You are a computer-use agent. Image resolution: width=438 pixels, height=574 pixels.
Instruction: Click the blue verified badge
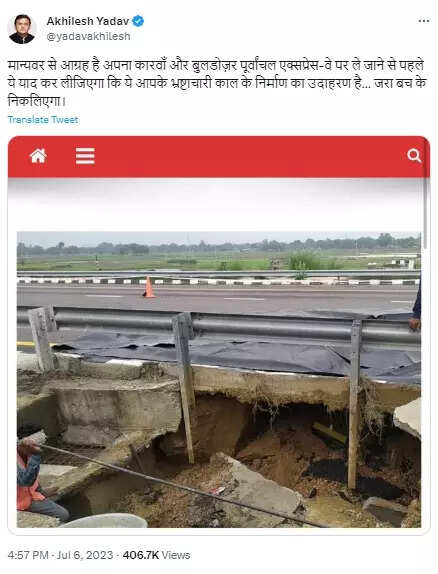(x=138, y=21)
